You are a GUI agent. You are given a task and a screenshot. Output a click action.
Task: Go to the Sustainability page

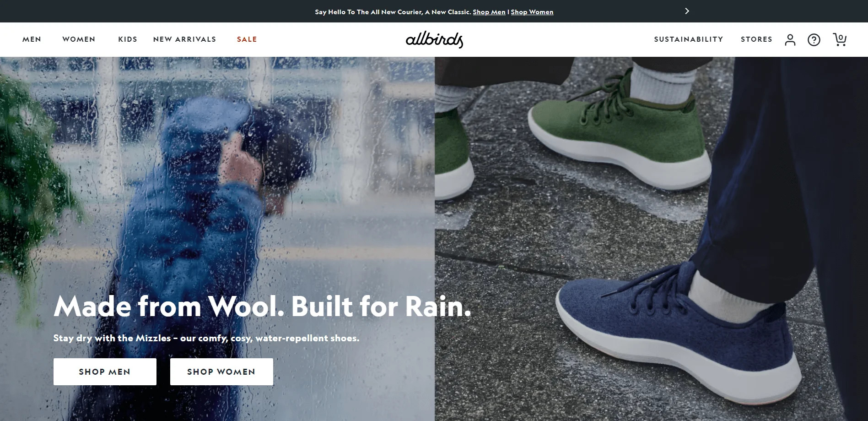click(689, 39)
